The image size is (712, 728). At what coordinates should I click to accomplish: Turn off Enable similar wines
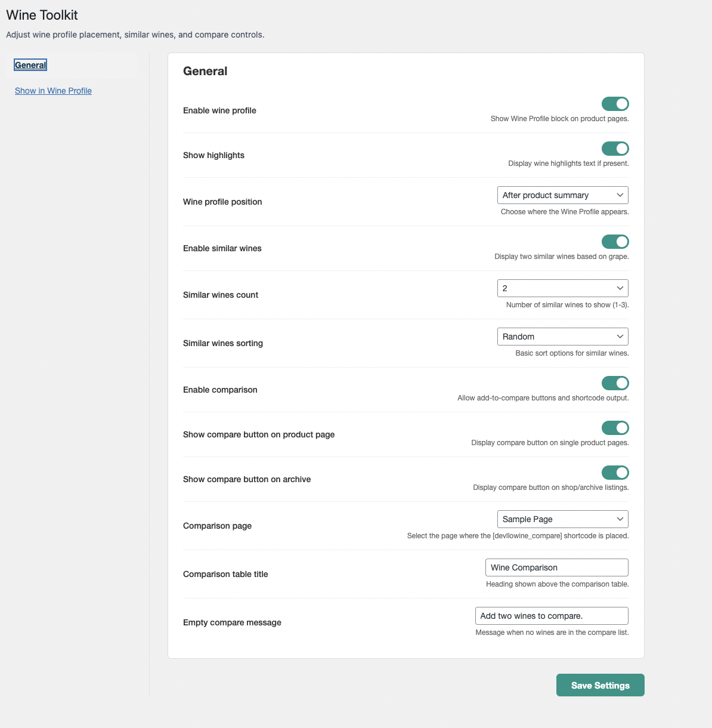tap(615, 241)
